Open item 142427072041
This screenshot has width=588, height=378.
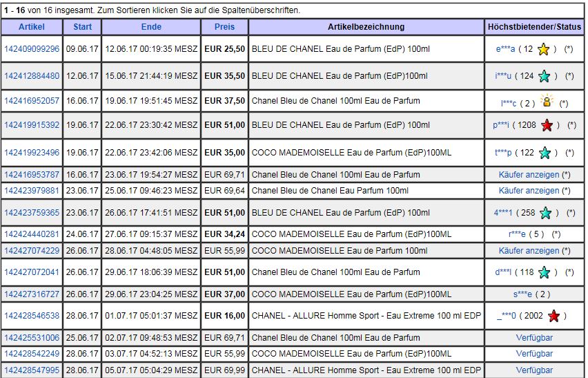click(x=32, y=272)
